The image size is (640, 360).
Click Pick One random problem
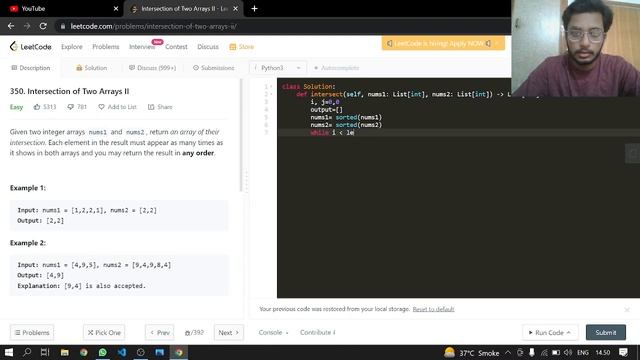(104, 333)
